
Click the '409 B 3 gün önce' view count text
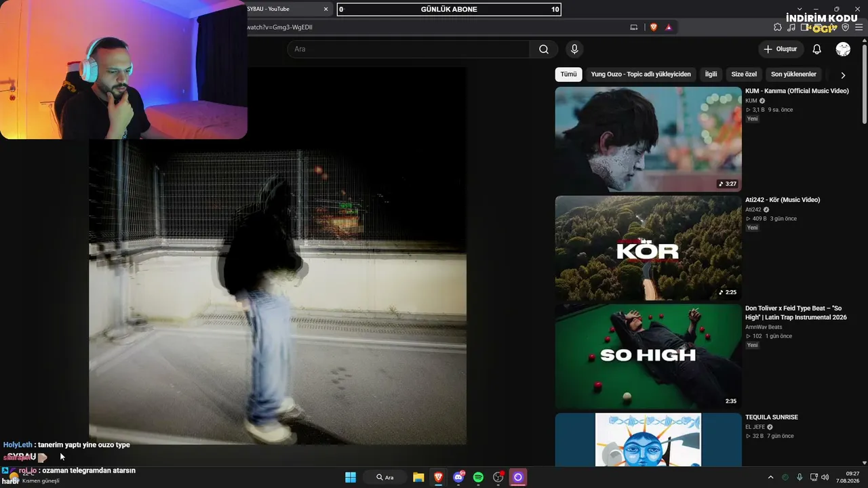pyautogui.click(x=771, y=219)
